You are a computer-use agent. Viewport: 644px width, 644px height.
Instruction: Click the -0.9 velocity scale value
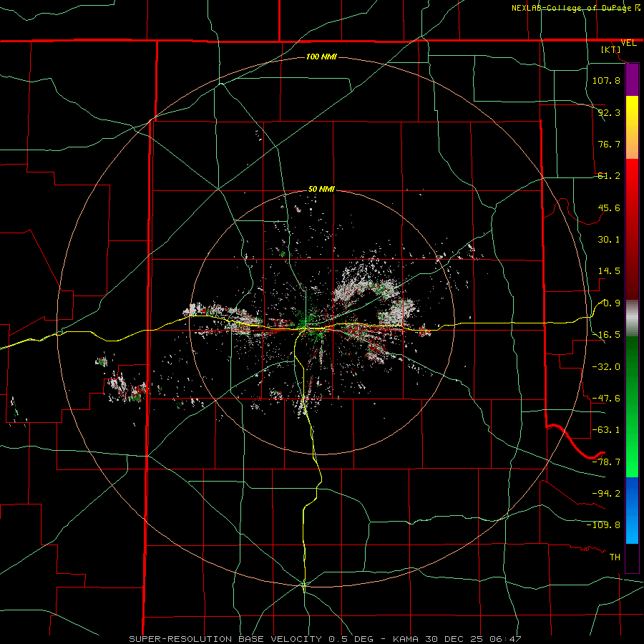(x=609, y=303)
